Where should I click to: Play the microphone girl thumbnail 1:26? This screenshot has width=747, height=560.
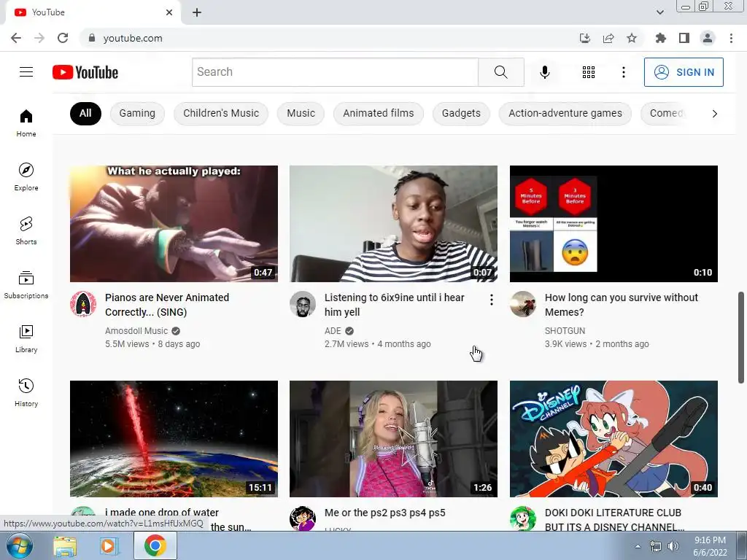click(x=393, y=438)
